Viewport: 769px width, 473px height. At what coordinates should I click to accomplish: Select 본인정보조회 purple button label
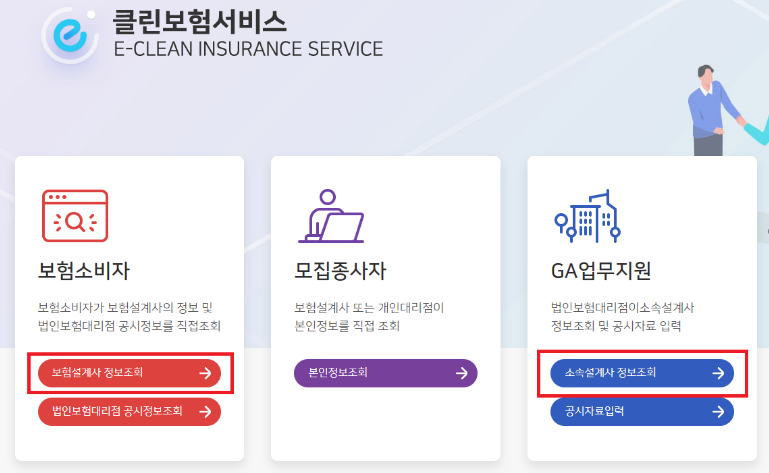coord(339,373)
